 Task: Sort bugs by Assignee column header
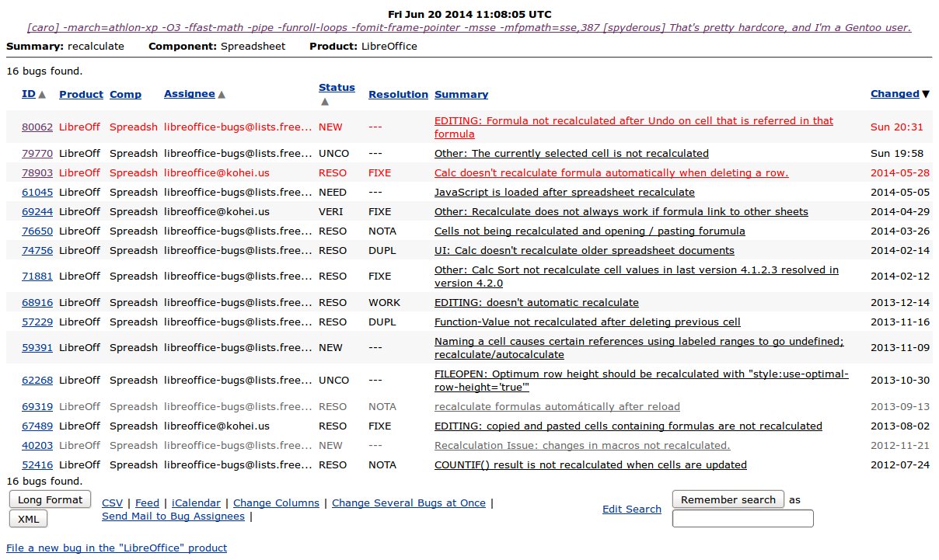tap(189, 93)
